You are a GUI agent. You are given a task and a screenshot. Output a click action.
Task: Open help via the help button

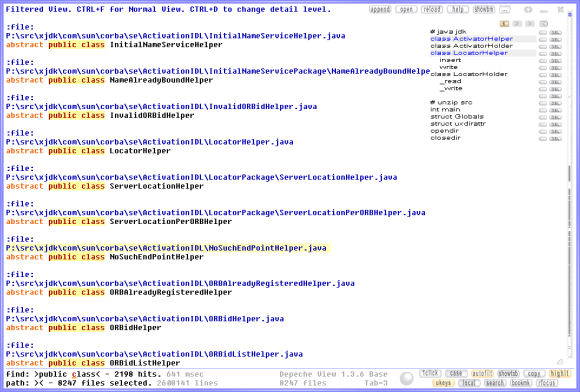point(458,9)
